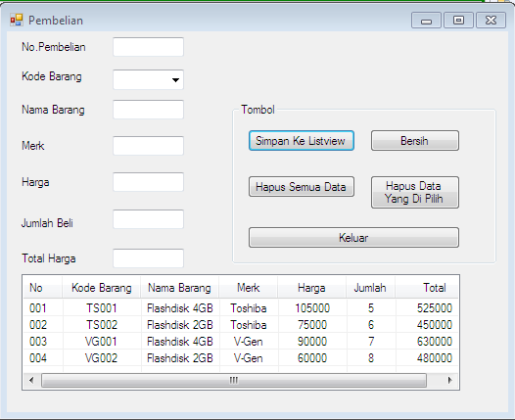Click Hapus Data Yang Di Pilih button
The height and width of the screenshot is (420, 515).
click(x=415, y=193)
